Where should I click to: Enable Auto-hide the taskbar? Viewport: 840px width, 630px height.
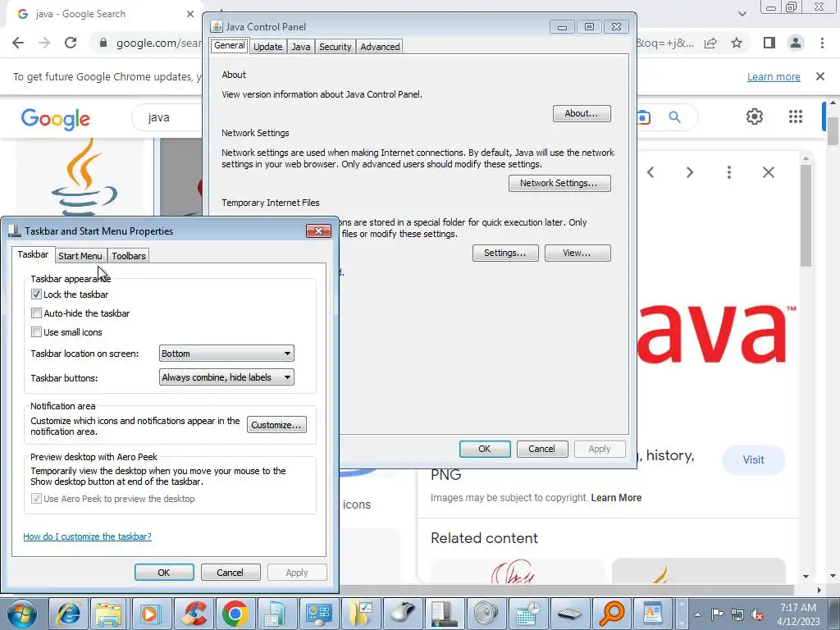(36, 313)
